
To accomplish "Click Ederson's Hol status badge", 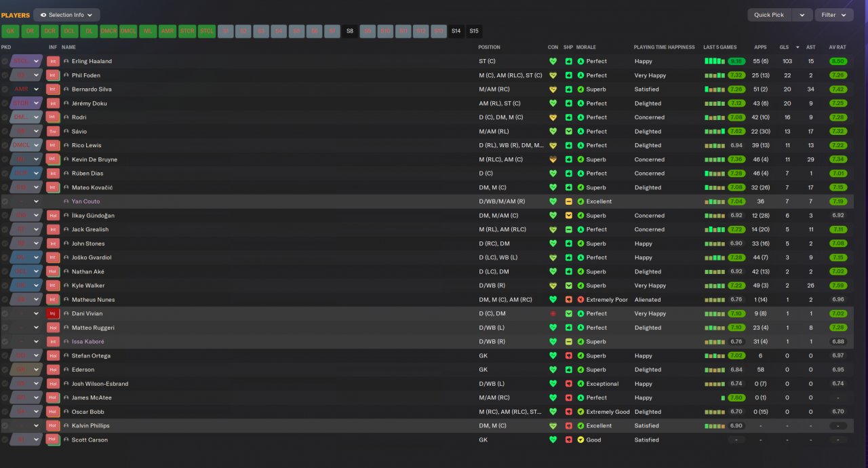I will [53, 370].
